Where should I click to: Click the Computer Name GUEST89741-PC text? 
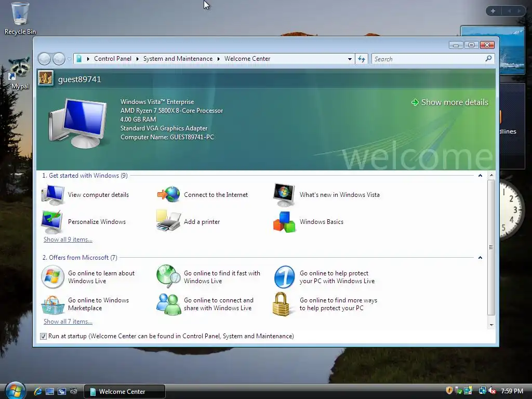click(167, 137)
